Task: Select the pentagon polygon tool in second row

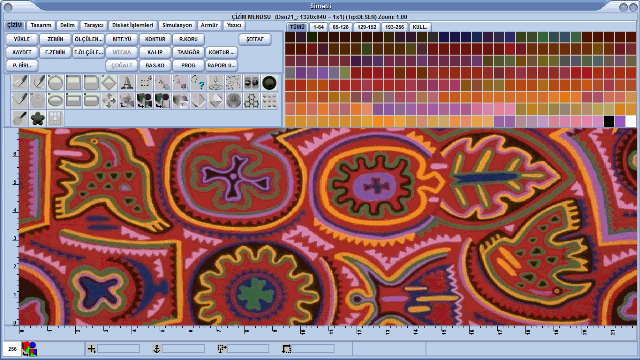Action: point(38,100)
